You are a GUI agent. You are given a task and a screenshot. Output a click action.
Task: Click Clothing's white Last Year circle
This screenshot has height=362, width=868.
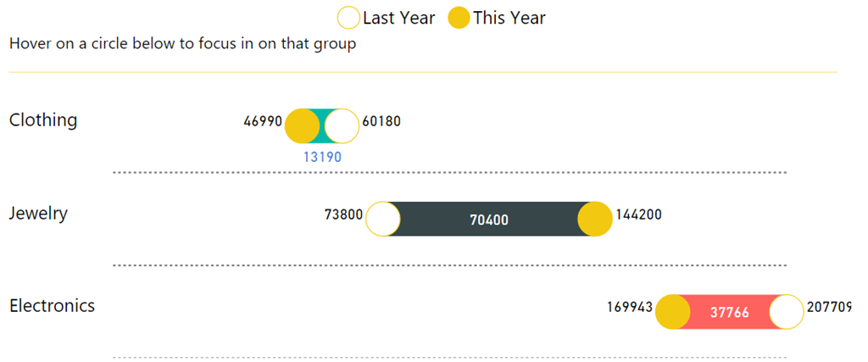pos(342,126)
